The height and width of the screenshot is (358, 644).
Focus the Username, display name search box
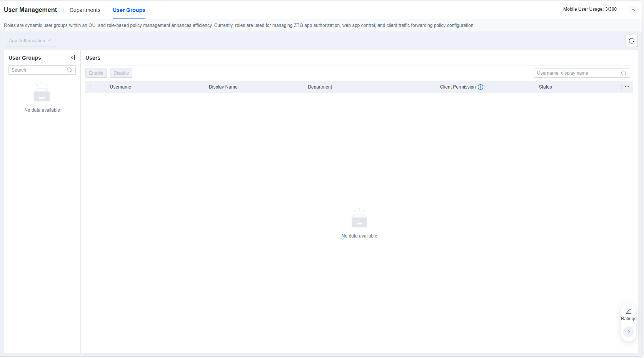click(x=582, y=73)
